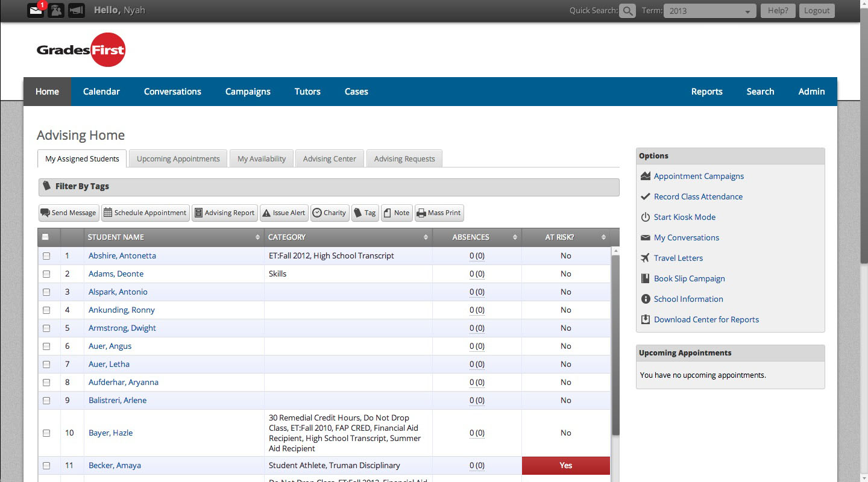Click the Issue Alert button
Image resolution: width=868 pixels, height=482 pixels.
pos(284,213)
